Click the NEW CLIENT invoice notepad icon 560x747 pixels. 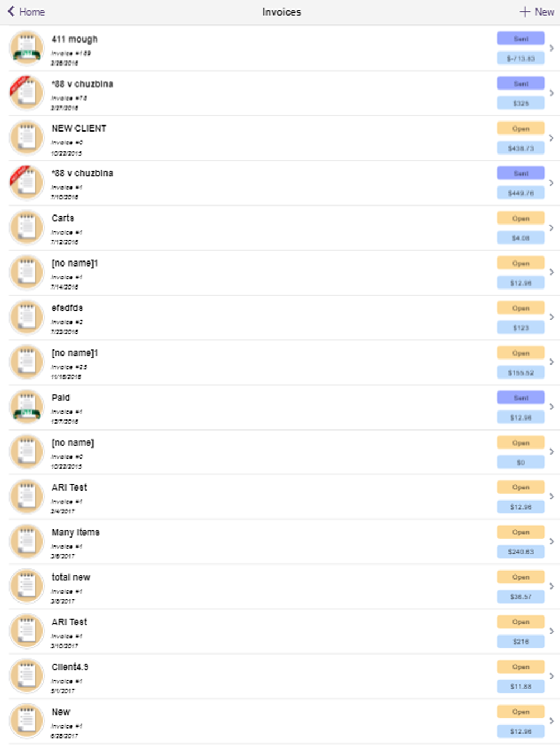26,138
